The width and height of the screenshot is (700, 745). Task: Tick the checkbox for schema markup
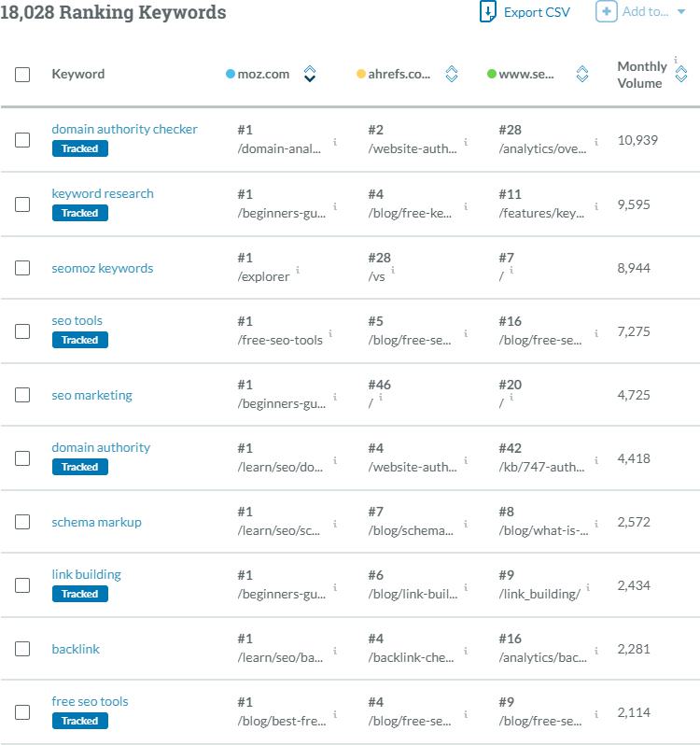pos(22,522)
